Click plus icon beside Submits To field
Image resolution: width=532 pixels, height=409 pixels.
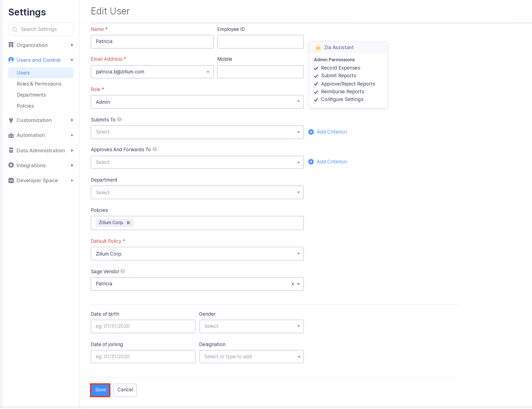click(311, 132)
